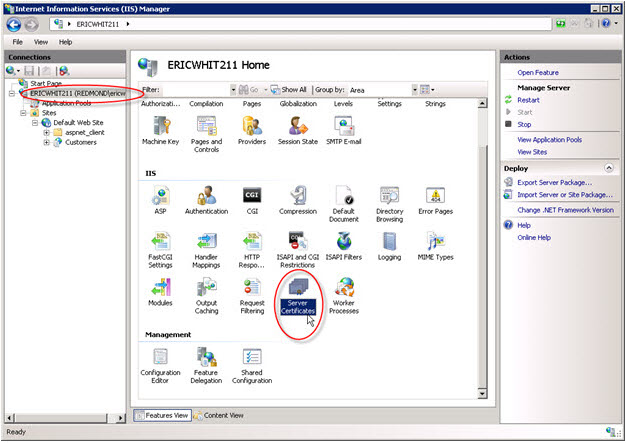The image size is (626, 443).
Task: Click the View Sites link
Action: pyautogui.click(x=532, y=152)
